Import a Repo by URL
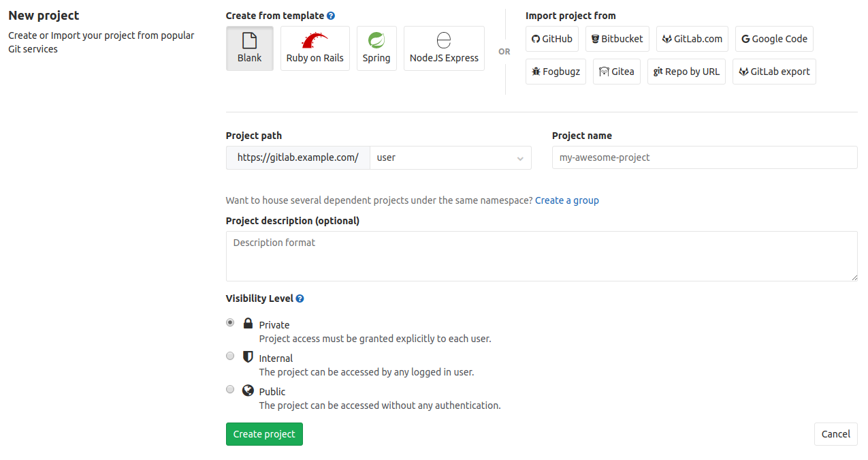The height and width of the screenshot is (460, 868). (x=686, y=71)
